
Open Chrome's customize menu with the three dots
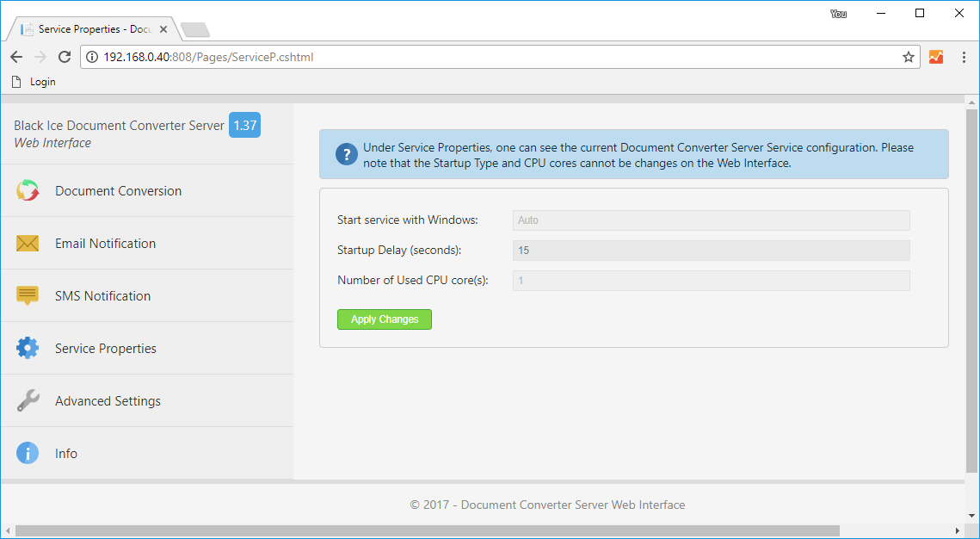pyautogui.click(x=964, y=57)
